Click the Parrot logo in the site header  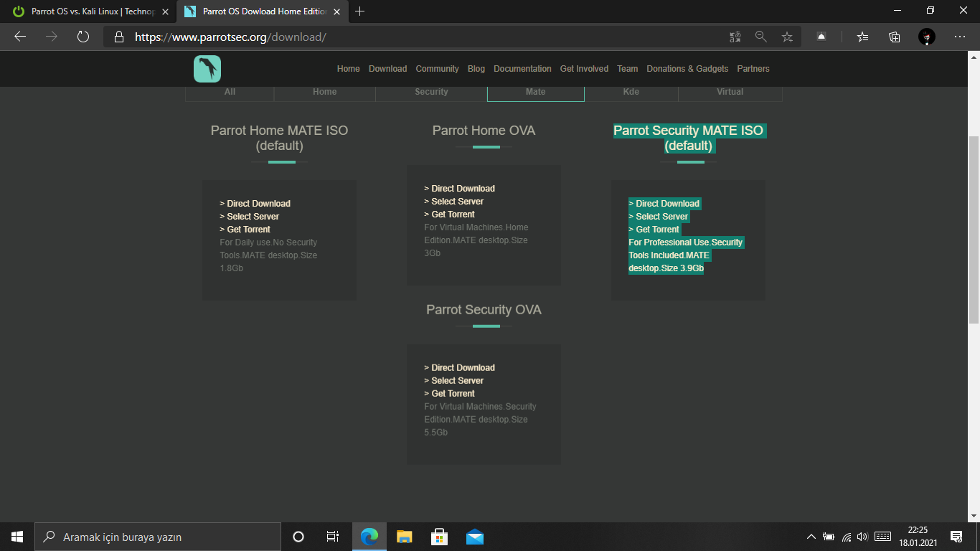pyautogui.click(x=207, y=69)
